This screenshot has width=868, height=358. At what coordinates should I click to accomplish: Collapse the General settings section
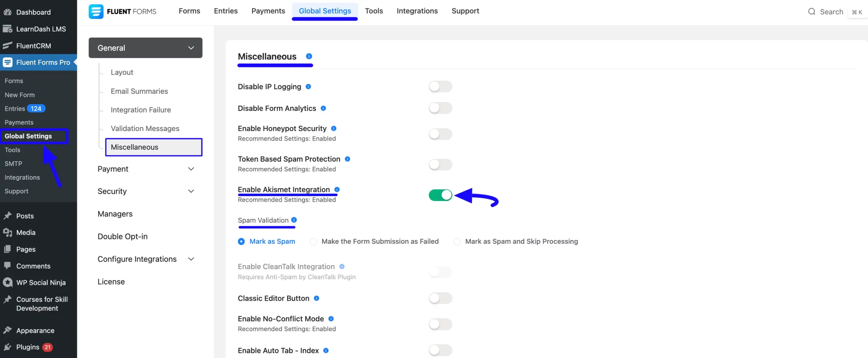pyautogui.click(x=145, y=48)
